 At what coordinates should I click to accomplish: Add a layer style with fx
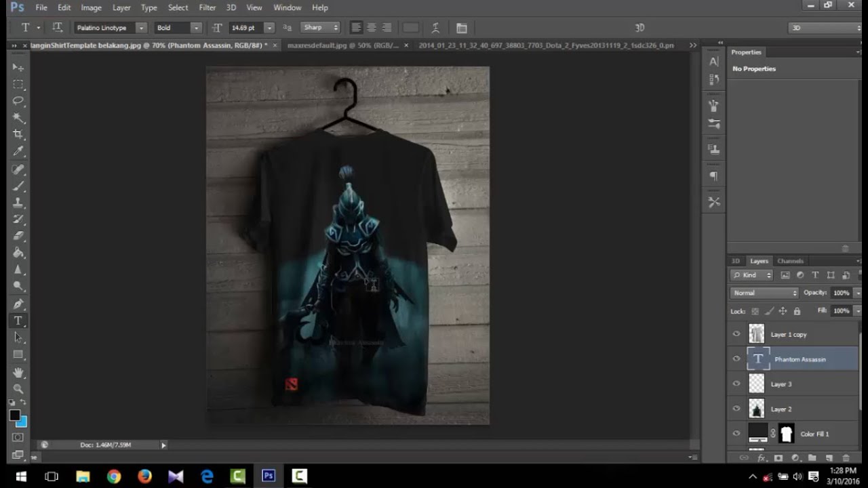pos(762,458)
